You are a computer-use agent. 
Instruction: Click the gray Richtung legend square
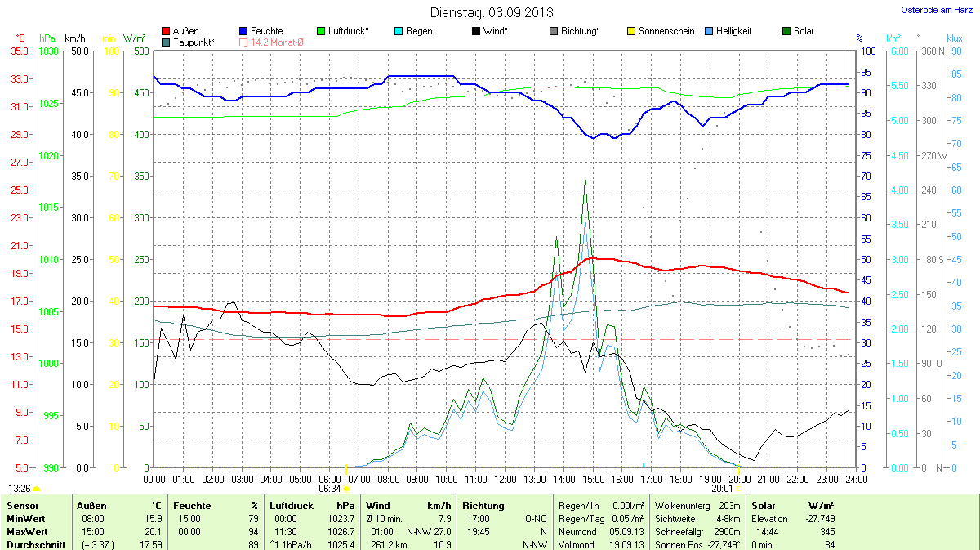[x=554, y=31]
